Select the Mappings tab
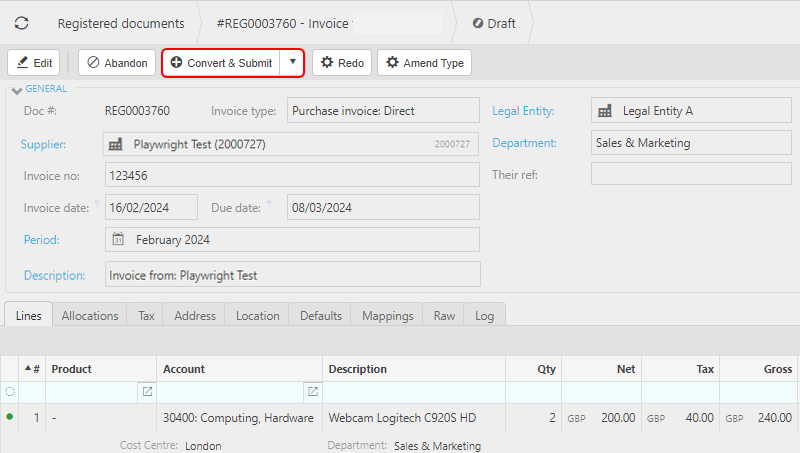 tap(387, 315)
